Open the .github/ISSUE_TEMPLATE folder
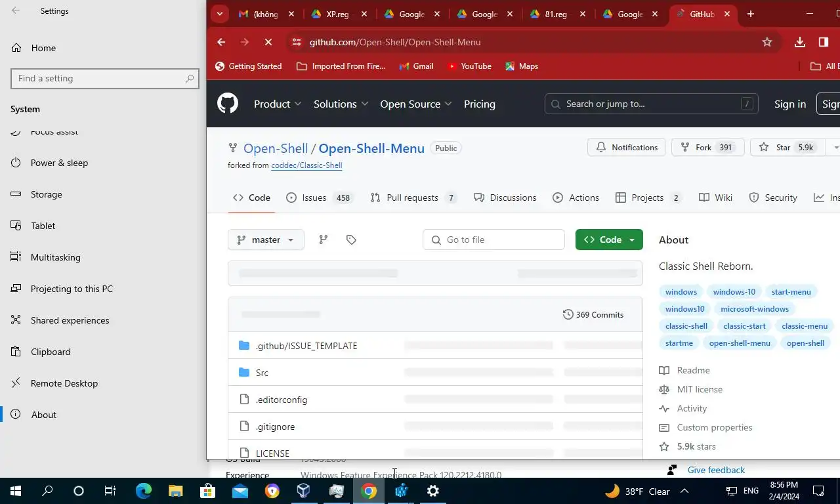The image size is (840, 504). tap(306, 346)
